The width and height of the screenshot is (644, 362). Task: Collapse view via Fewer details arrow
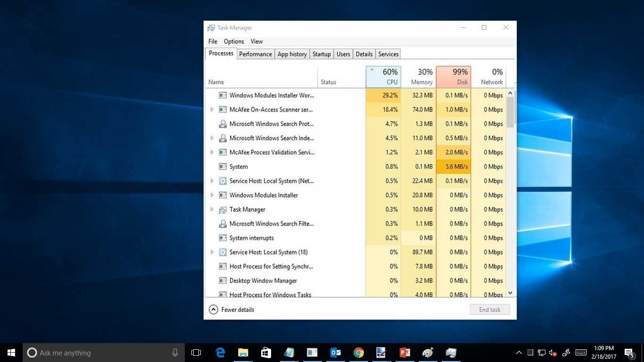click(214, 310)
